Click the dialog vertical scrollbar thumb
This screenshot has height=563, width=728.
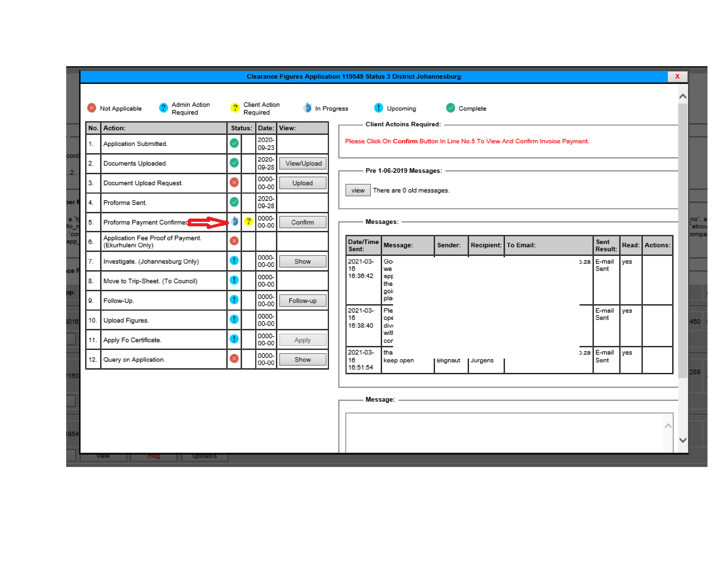point(683,240)
